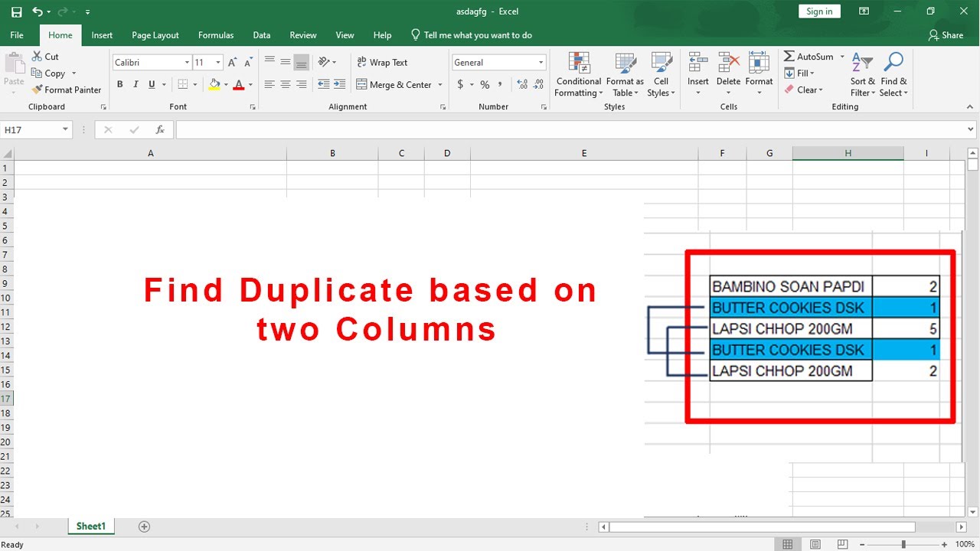Increase font size with larger A
The image size is (980, 551).
pyautogui.click(x=233, y=63)
